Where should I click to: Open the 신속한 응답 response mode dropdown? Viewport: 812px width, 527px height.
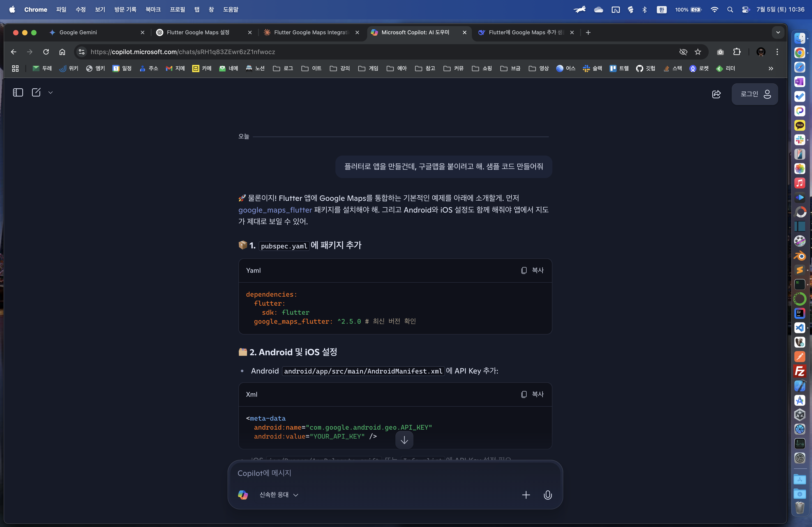tap(278, 495)
